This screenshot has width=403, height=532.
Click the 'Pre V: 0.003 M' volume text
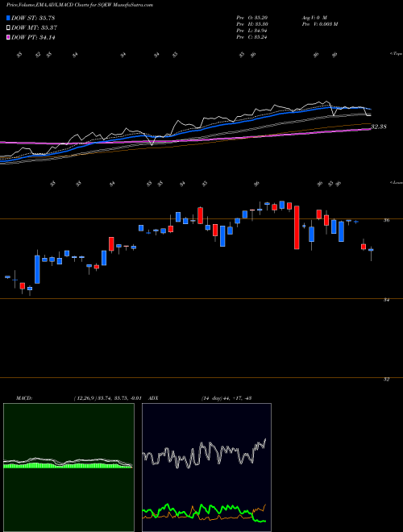[x=319, y=24]
